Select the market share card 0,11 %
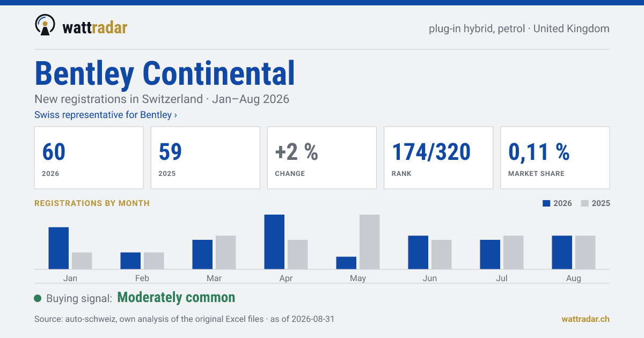Screen dimensions: 644x338 (x=555, y=158)
